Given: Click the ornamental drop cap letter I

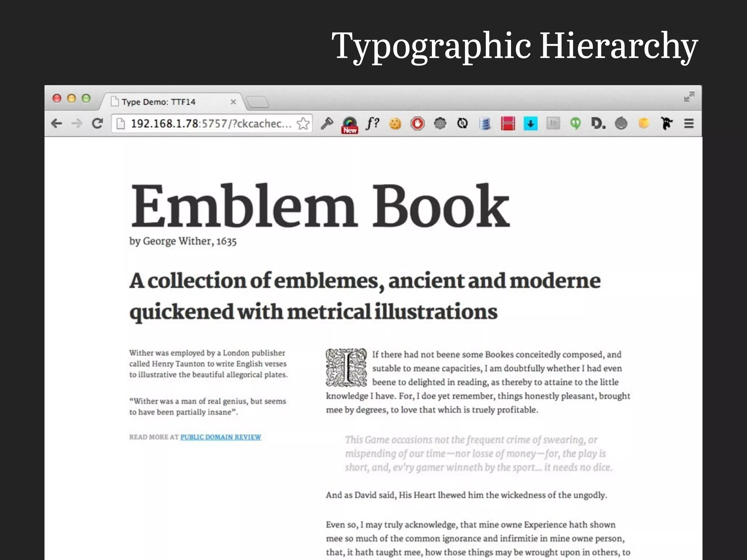Looking at the screenshot, I should [346, 367].
